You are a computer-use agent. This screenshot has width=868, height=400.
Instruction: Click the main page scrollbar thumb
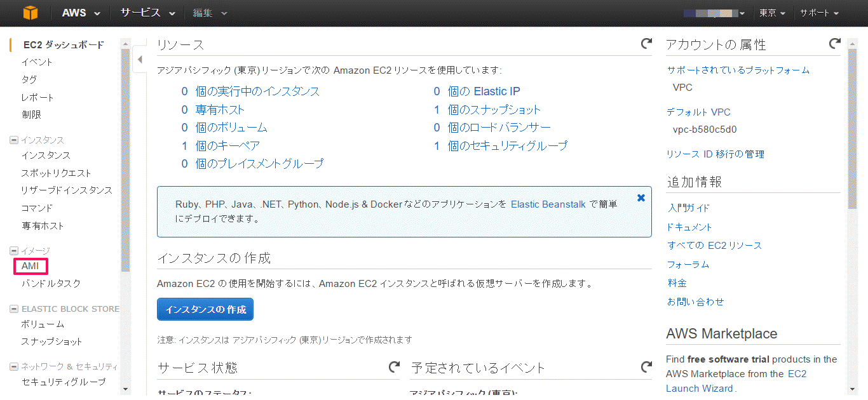tap(853, 128)
